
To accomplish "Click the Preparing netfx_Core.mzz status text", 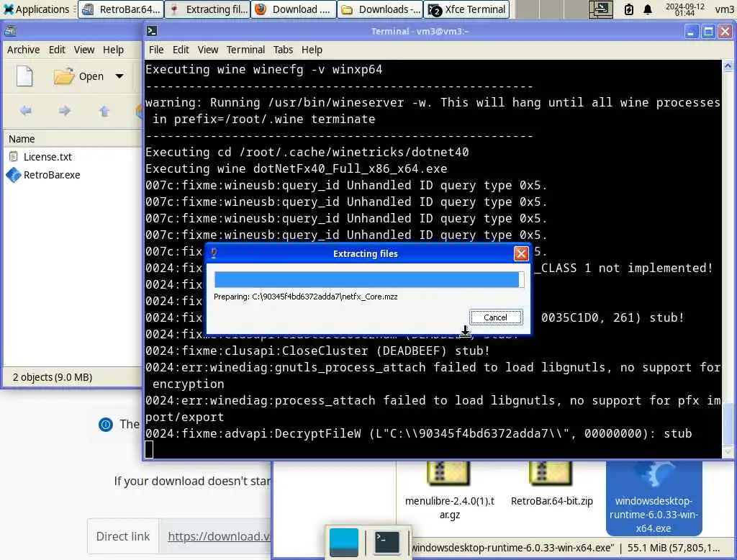I will point(305,297).
